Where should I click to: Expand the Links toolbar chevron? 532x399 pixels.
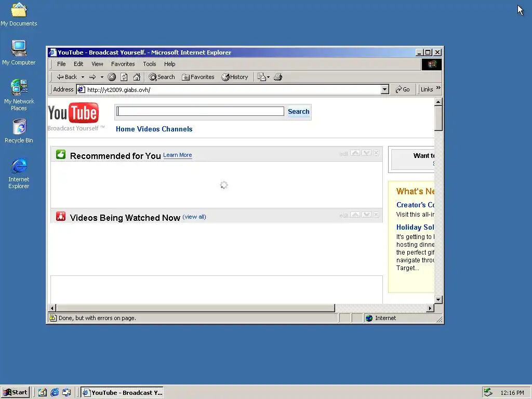click(438, 88)
